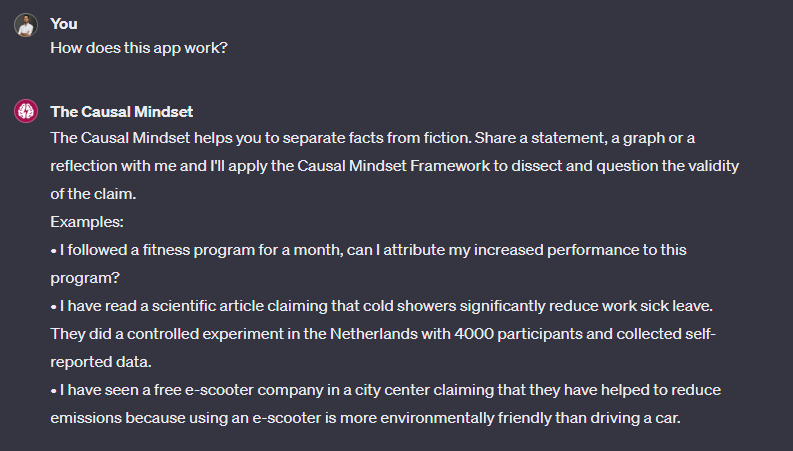Viewport: 793px width, 451px height.
Task: Click the user profile photo avatar
Action: 26,25
